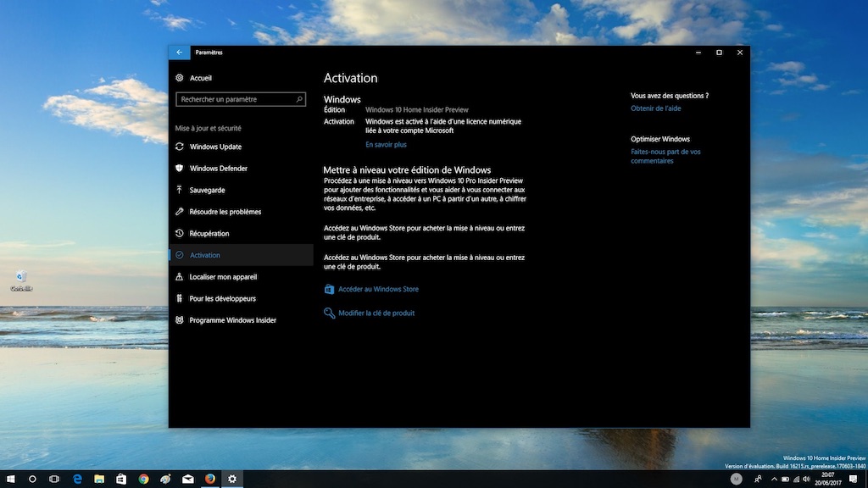Image resolution: width=868 pixels, height=488 pixels.
Task: Click the M user avatar in tray
Action: pos(736,480)
